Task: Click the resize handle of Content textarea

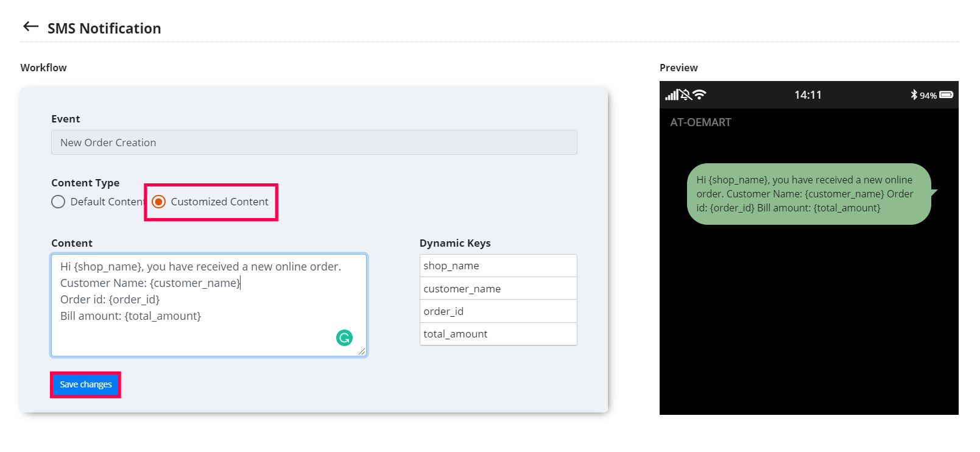Action: [362, 351]
